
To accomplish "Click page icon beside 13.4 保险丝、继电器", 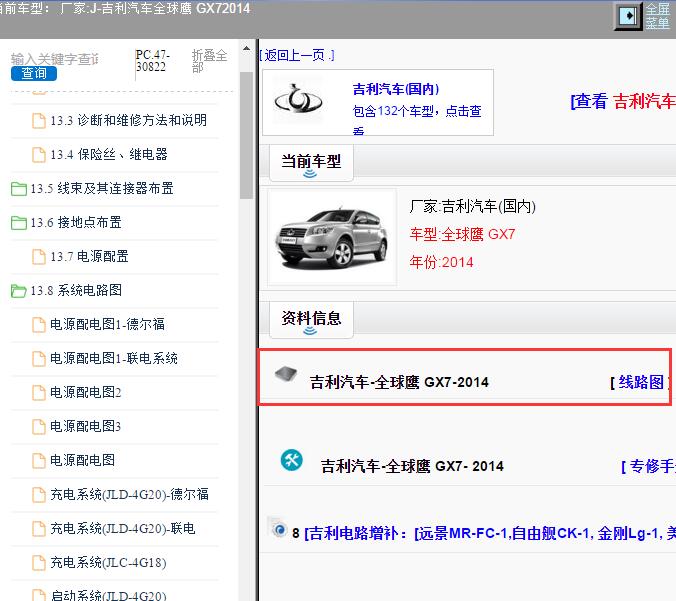I will click(39, 154).
